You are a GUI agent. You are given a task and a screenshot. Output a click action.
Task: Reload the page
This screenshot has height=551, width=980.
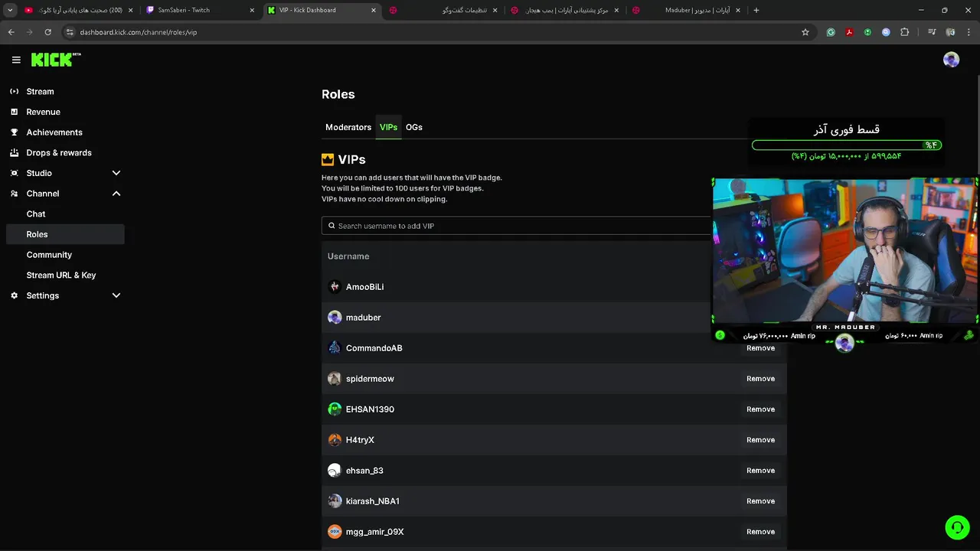47,32
